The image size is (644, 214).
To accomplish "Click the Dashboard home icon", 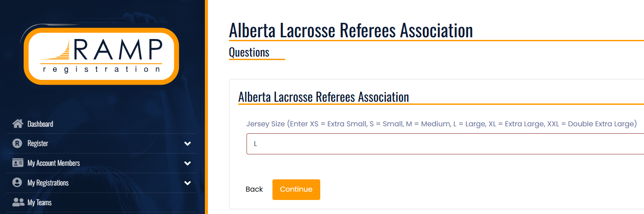I will (x=18, y=124).
